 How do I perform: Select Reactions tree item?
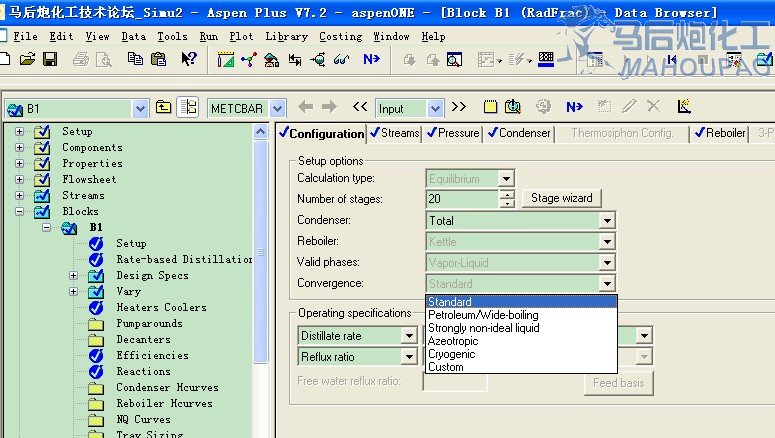tap(143, 371)
